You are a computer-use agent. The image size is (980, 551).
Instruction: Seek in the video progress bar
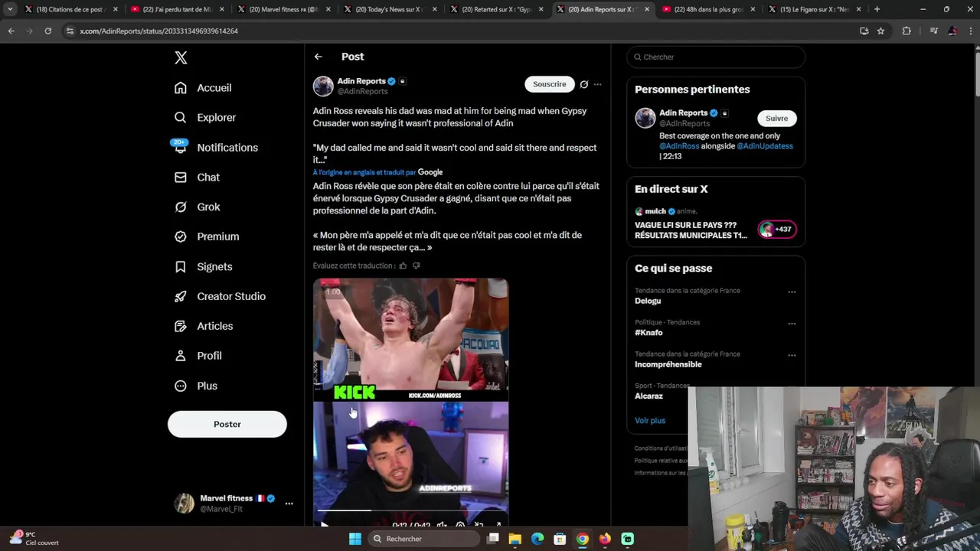pos(410,510)
